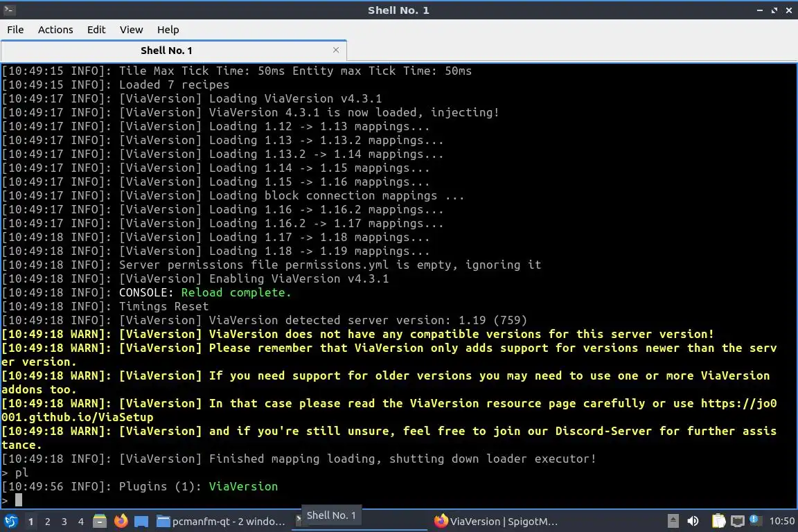Launch Firefox from the quick launch
The height and width of the screenshot is (532, 798).
(x=121, y=522)
